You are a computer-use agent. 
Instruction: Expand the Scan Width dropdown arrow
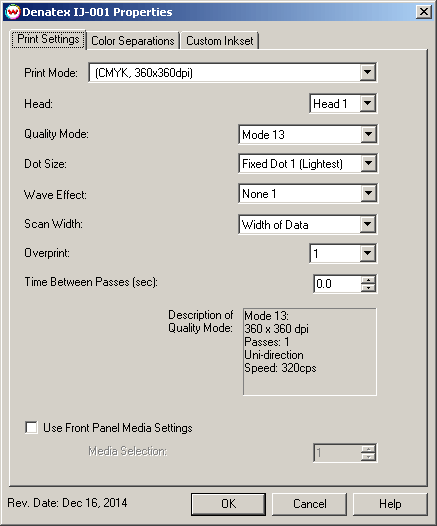(368, 224)
